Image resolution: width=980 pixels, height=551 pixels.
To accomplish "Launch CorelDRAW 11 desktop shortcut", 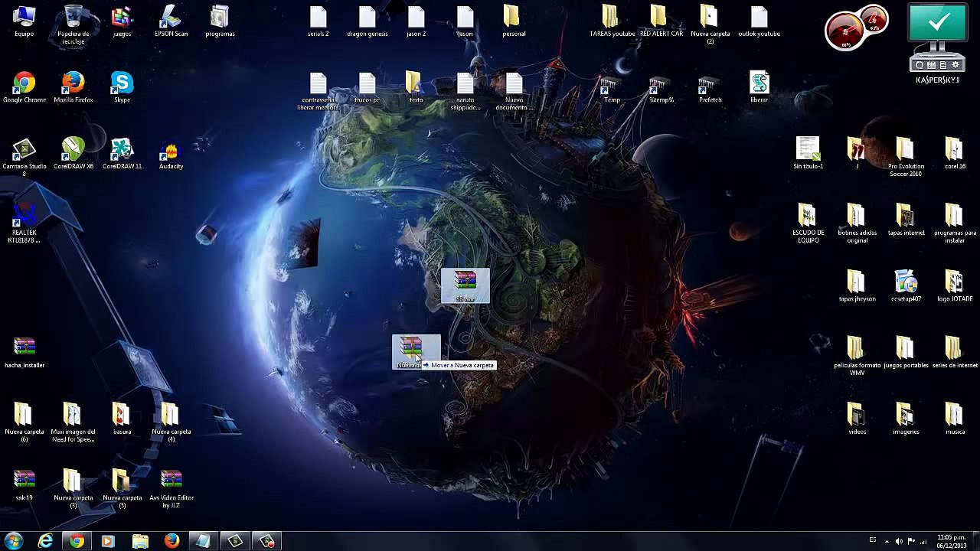I will coord(122,153).
